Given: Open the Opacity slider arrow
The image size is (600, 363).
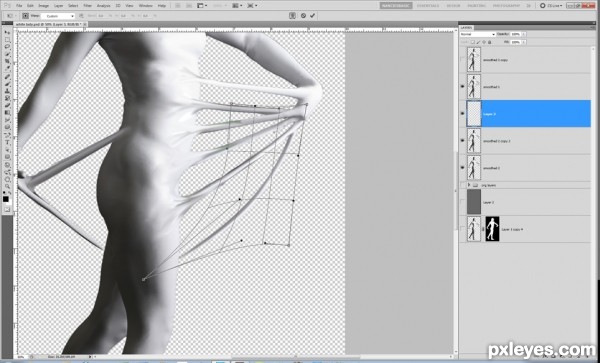Looking at the screenshot, I should coord(523,34).
